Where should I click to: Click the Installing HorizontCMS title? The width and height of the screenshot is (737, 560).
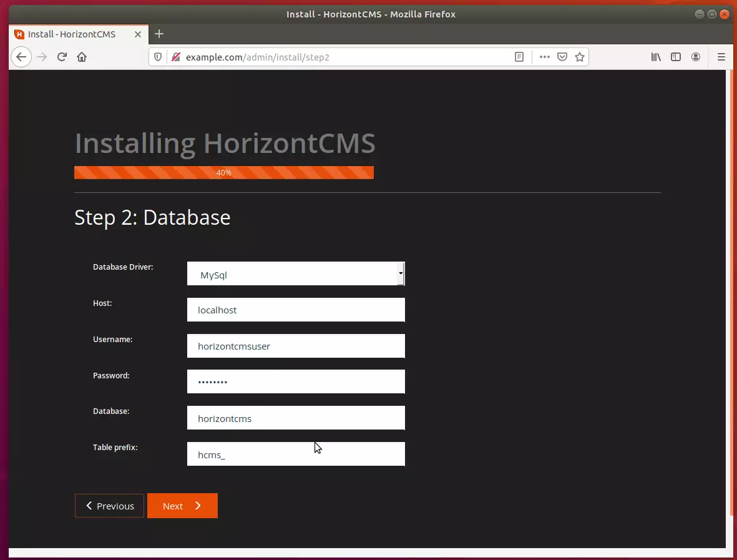click(225, 144)
